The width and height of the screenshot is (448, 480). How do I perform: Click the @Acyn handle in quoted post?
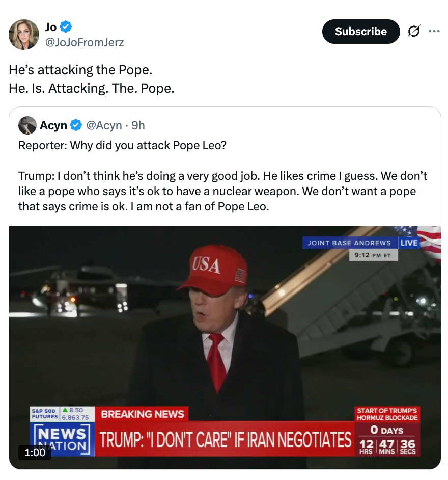pos(104,125)
